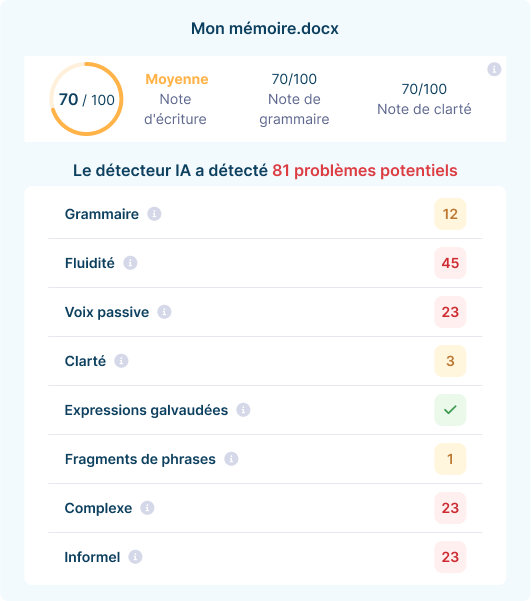Click the 81 problèmes potentiels text
The width and height of the screenshot is (531, 601).
365,171
